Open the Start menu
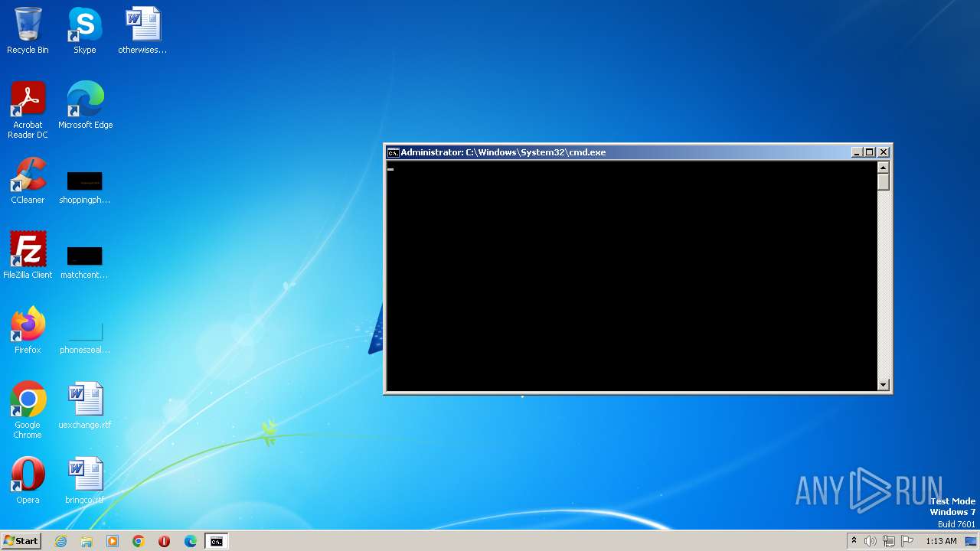Screen dimensions: 980x551 click(x=21, y=541)
